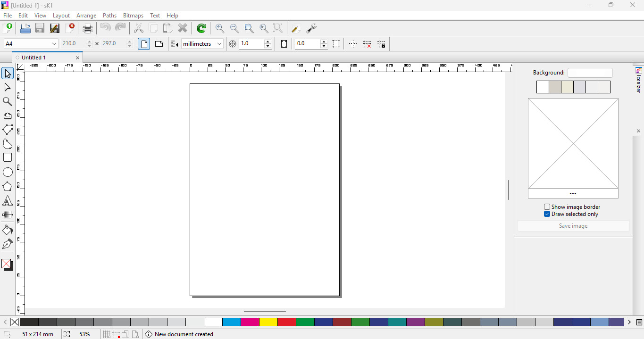The image size is (644, 339).
Task: Click the Background color field
Action: pos(590,73)
